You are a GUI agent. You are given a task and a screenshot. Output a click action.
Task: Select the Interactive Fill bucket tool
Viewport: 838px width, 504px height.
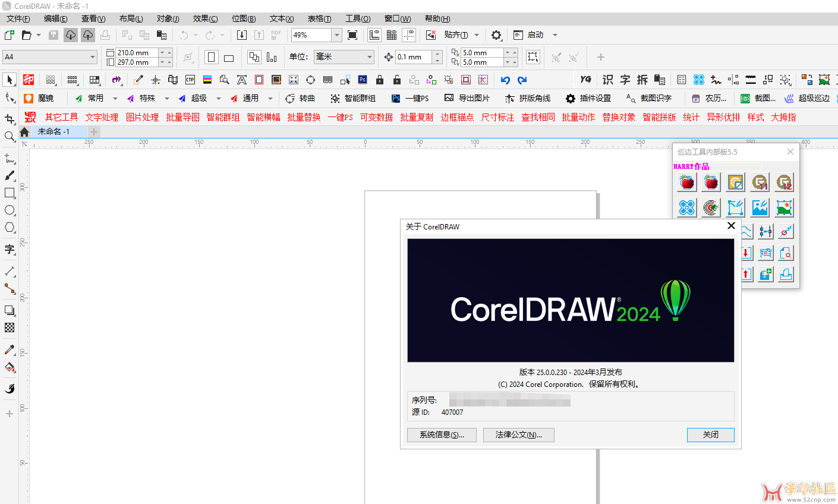10,367
